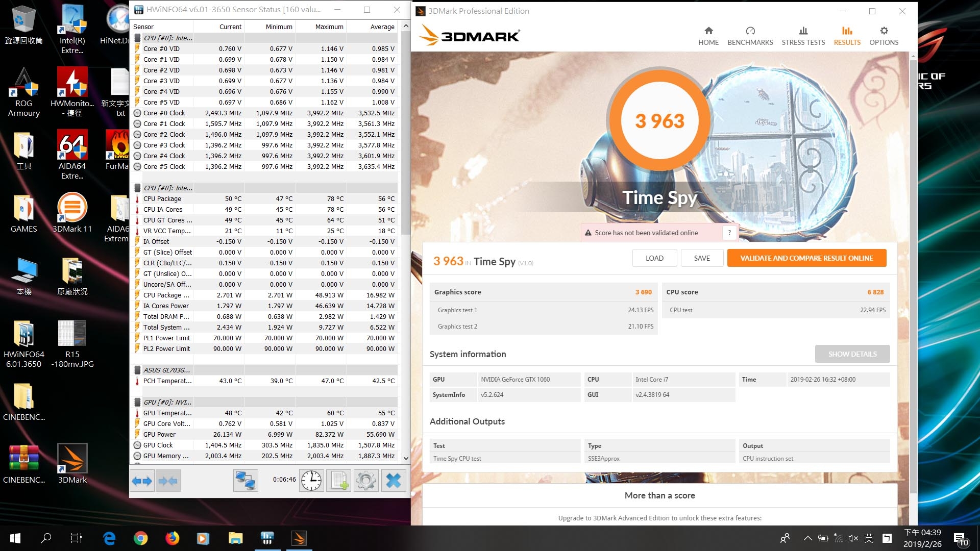This screenshot has width=980, height=551.
Task: Click the taskbar clock and date
Action: 922,538
